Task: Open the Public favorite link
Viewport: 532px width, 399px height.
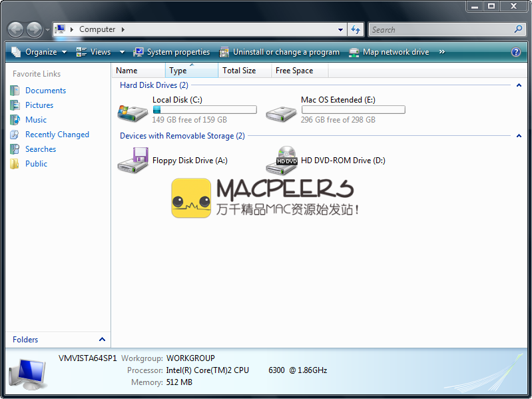Action: 37,164
